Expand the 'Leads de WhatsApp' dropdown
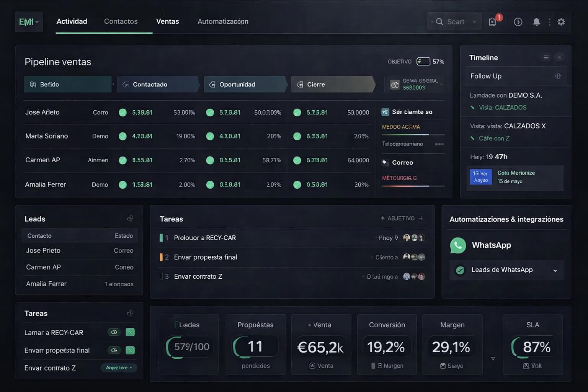Screen dimensions: 588x392 tap(555, 270)
